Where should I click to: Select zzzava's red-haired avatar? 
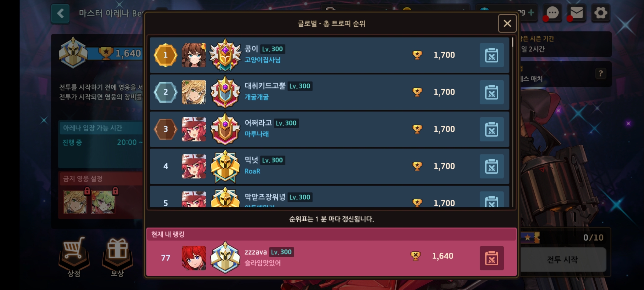coord(194,258)
